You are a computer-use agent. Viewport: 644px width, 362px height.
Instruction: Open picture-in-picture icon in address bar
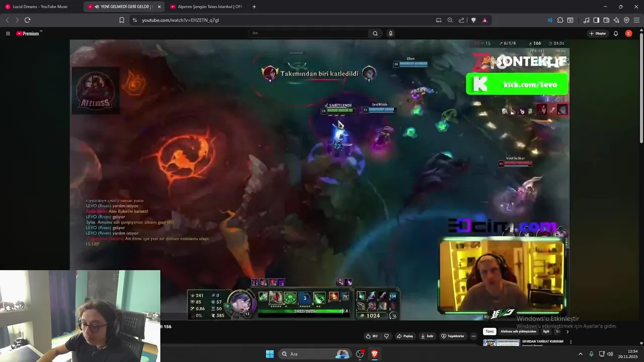click(439, 20)
